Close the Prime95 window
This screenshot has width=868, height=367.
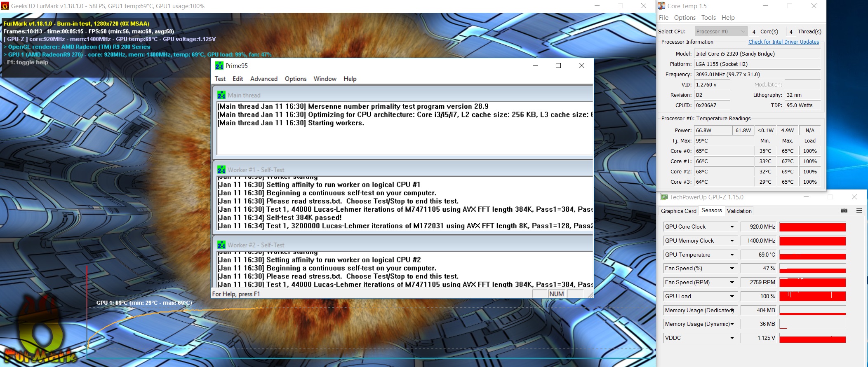point(582,65)
